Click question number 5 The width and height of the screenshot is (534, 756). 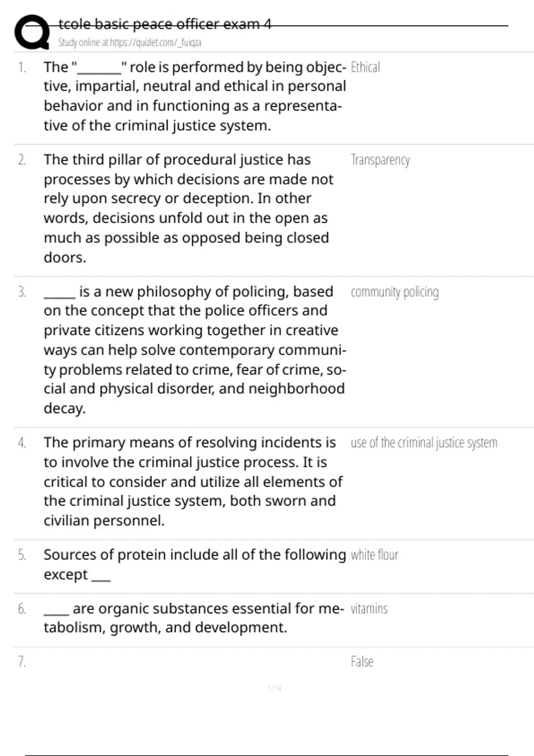[22, 555]
